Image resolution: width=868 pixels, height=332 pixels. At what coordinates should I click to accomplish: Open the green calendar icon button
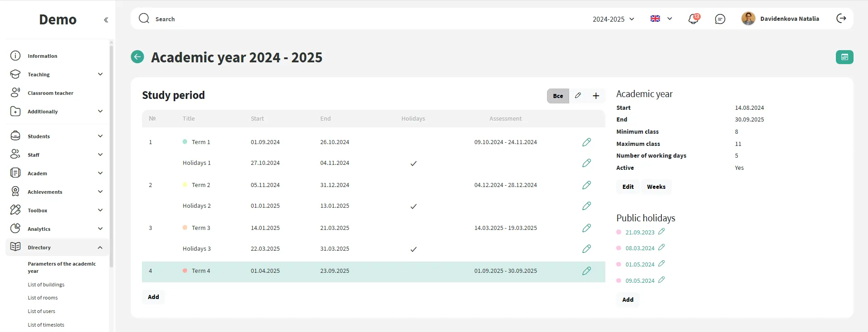coord(844,57)
